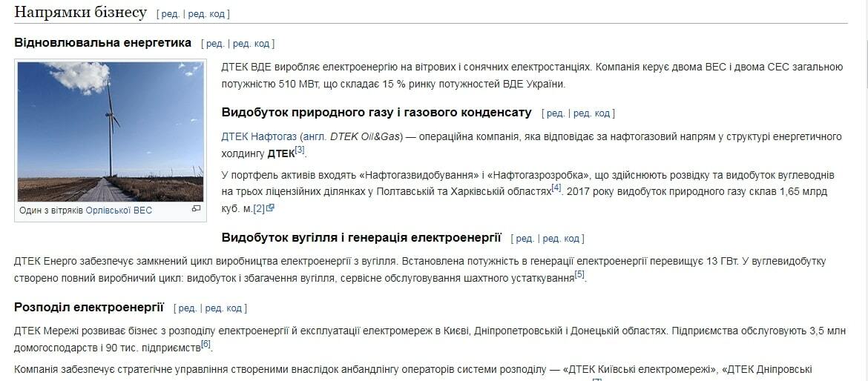This screenshot has height=381, width=868.
Task: Click 'ред. код' next to Видобуток природного газу heading
Action: (592, 113)
